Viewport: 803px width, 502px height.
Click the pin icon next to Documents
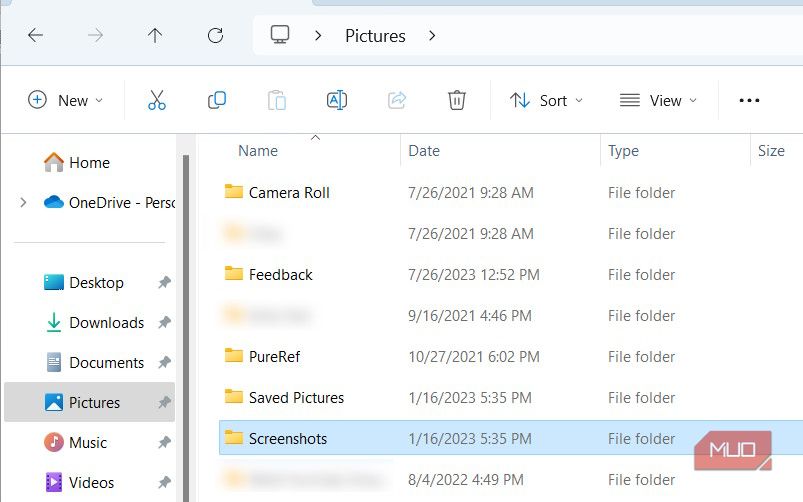click(x=164, y=362)
